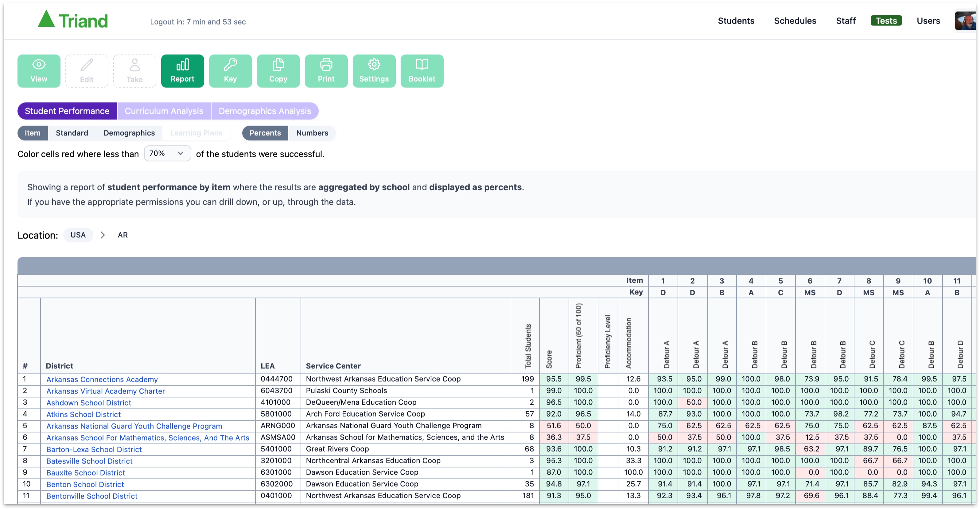Go to Students in the top navigation
The height and width of the screenshot is (509, 980).
click(736, 21)
